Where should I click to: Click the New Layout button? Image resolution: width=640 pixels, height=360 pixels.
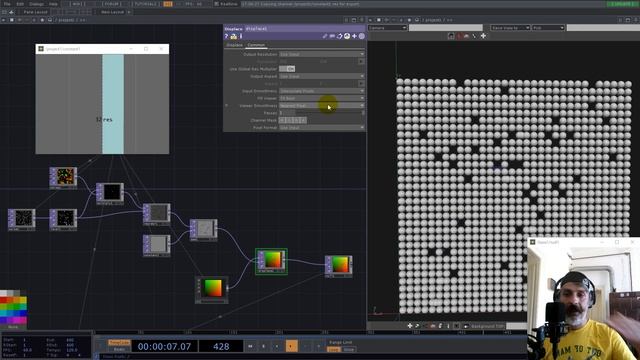click(x=112, y=12)
